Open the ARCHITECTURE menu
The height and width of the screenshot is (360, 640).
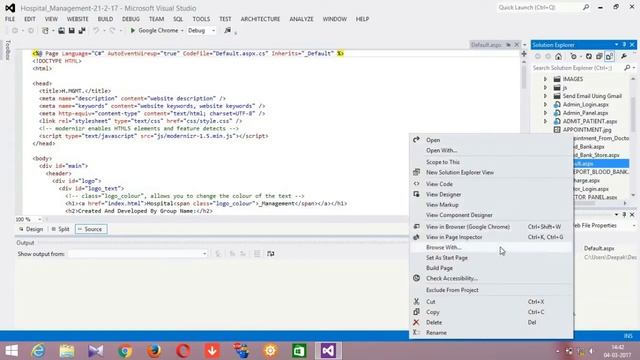point(260,19)
